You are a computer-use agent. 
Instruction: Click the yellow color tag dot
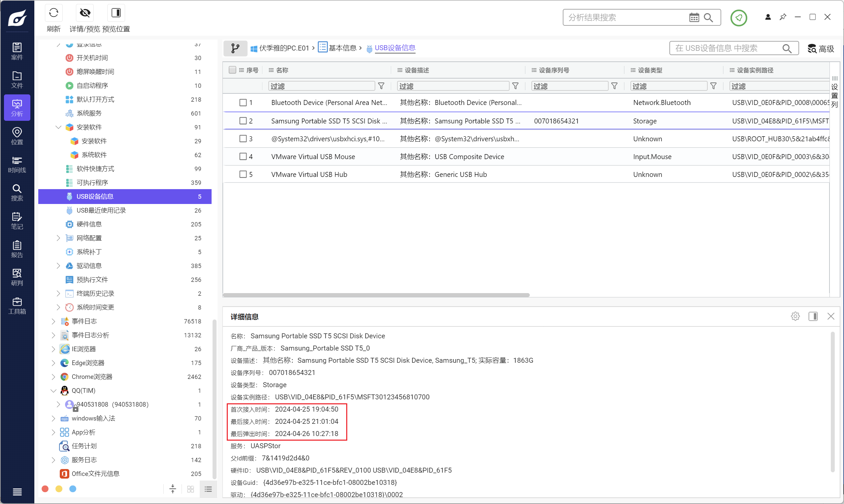(59, 489)
